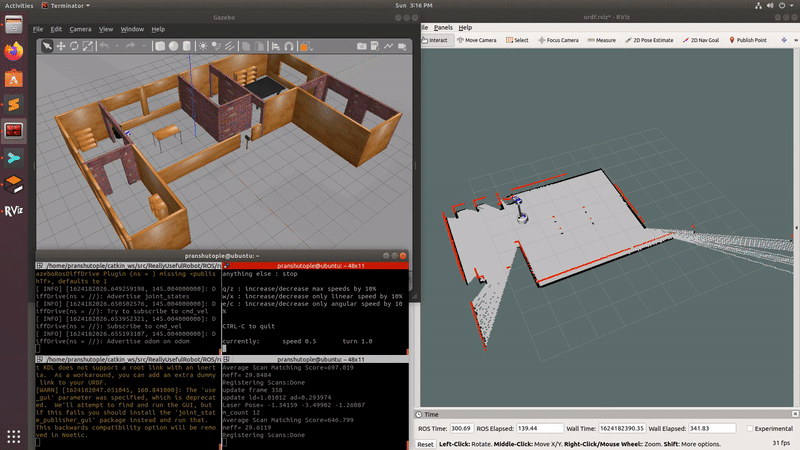
Task: Select the Move Camera tool in RViz
Action: tap(477, 40)
